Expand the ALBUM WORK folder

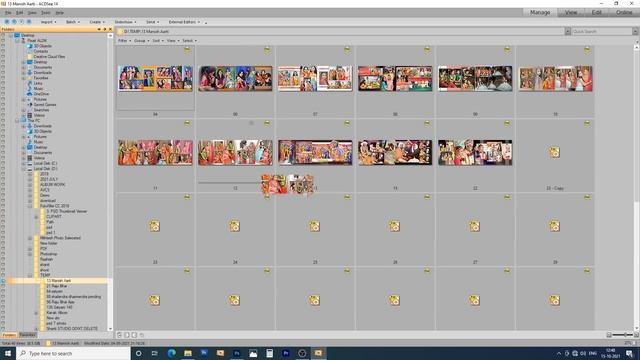coord(30,184)
